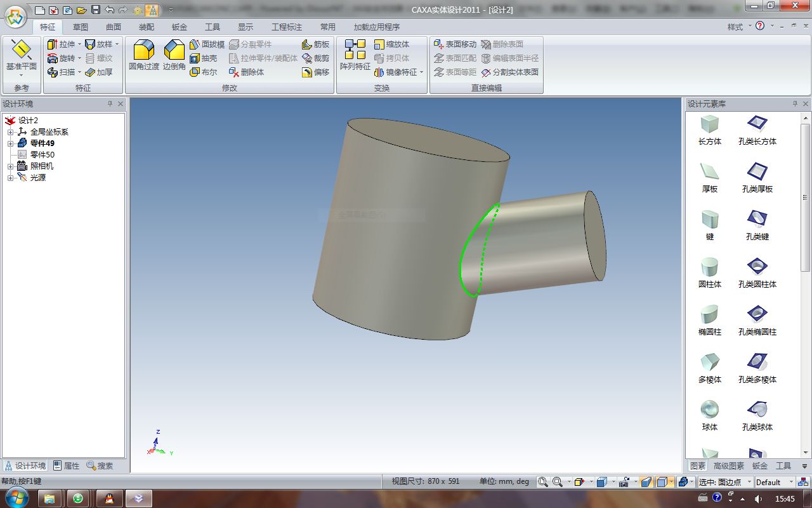Click the Open folder icon
This screenshot has width=812, height=508.
(81, 10)
